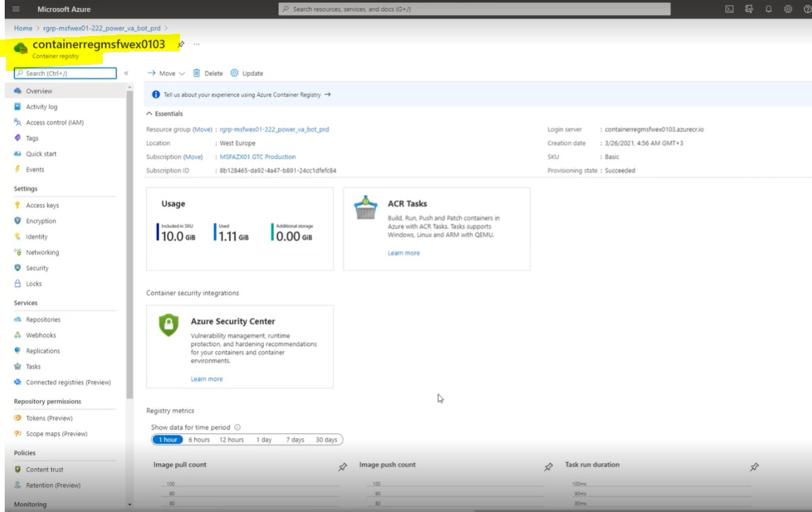Select the 1 hour time period
Image resolution: width=812 pixels, height=512 pixels.
(x=168, y=440)
